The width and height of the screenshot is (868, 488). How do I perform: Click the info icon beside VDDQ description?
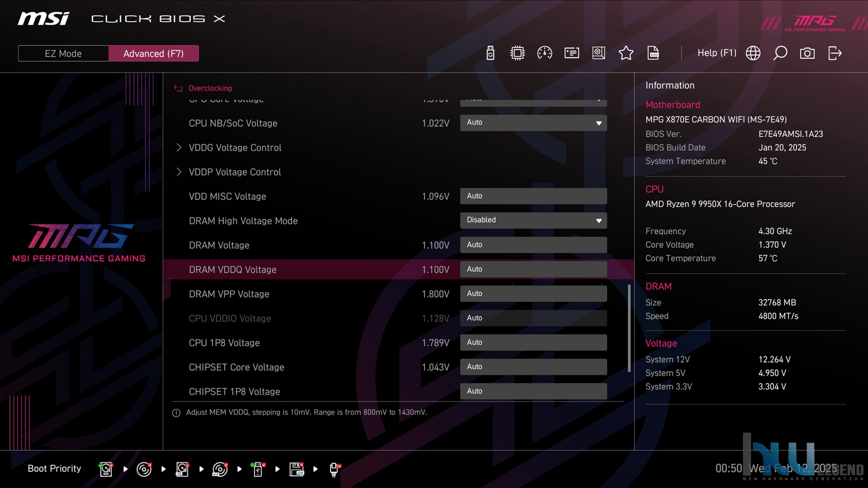(x=176, y=413)
